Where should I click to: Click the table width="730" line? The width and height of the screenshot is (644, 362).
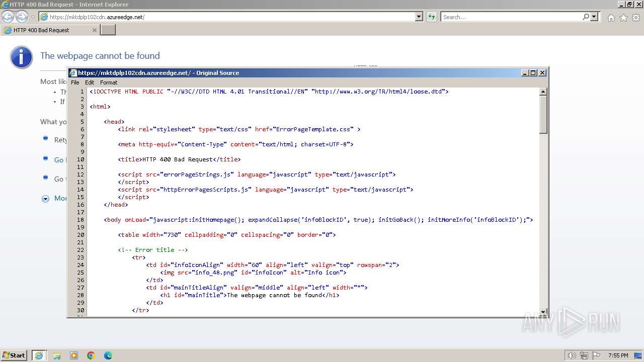227,235
